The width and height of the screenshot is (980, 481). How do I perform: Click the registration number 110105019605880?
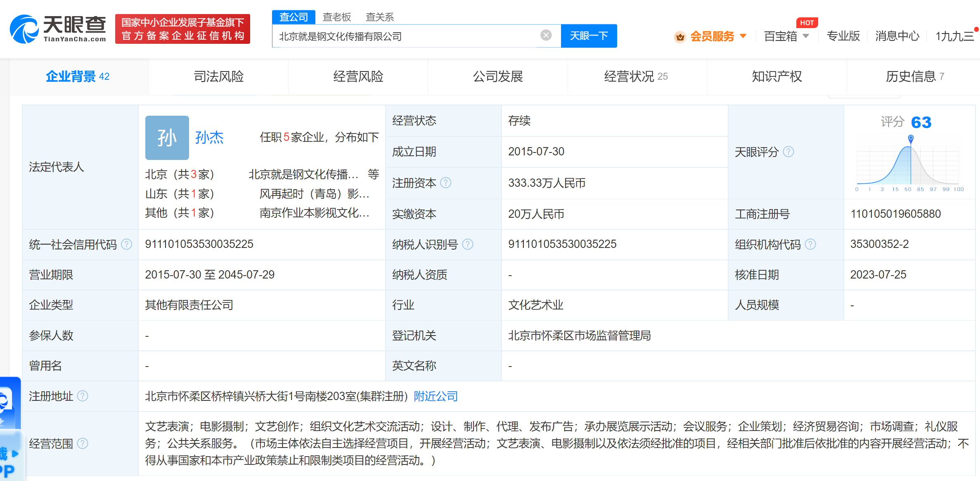click(x=895, y=214)
